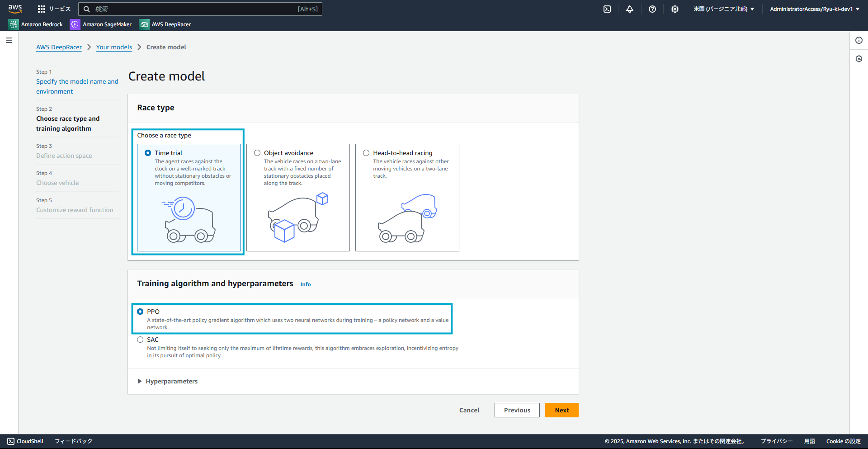Click the CloudShell icon in footer
Image resolution: width=868 pixels, height=449 pixels.
pos(11,441)
